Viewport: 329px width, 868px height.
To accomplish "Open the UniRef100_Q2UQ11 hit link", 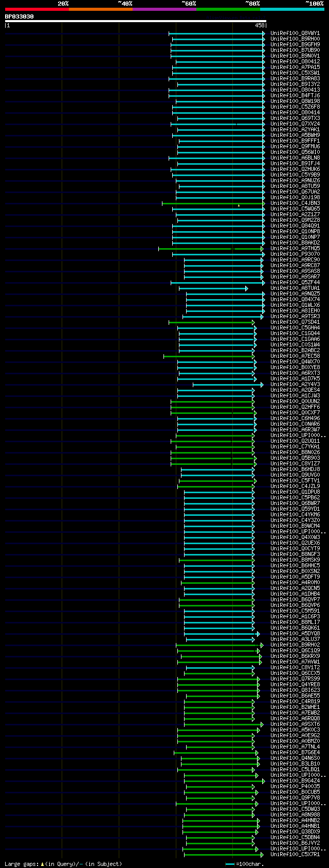I will [295, 441].
